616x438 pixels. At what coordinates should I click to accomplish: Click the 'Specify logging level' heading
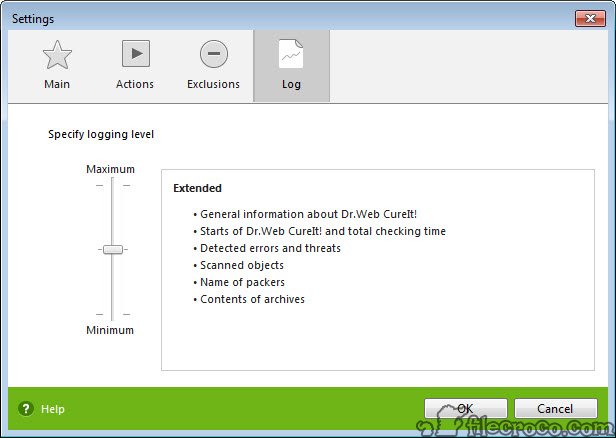(101, 134)
